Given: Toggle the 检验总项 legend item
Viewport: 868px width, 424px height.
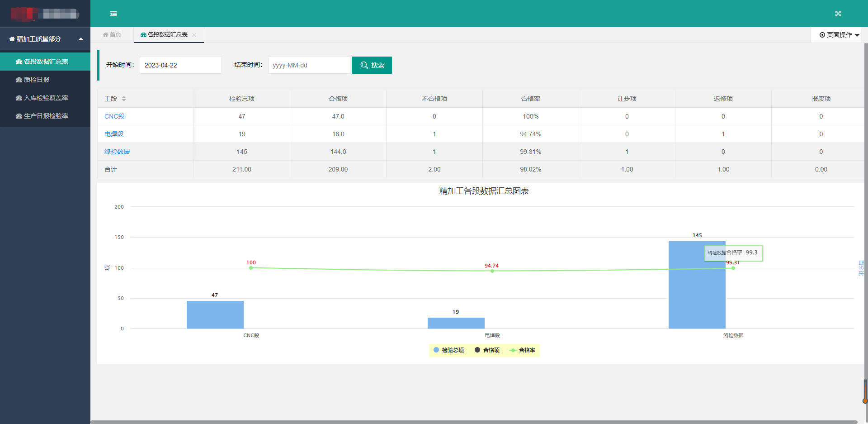Looking at the screenshot, I should point(448,350).
